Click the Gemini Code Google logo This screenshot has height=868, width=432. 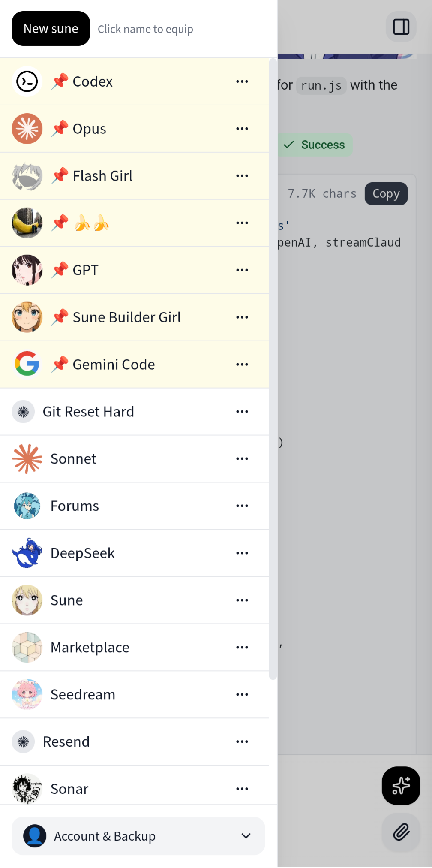click(x=27, y=364)
